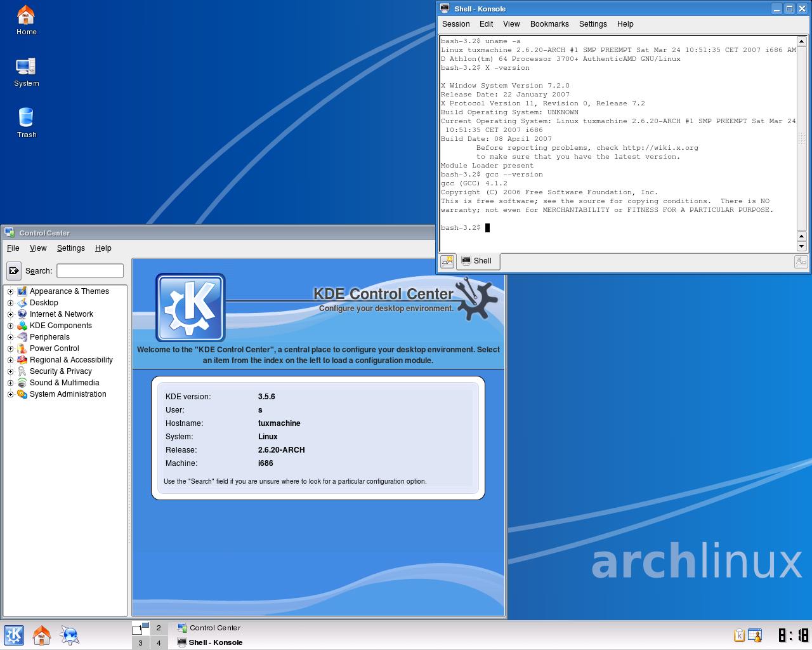This screenshot has height=650, width=812.
Task: Open Konsole's View menu
Action: pos(511,24)
